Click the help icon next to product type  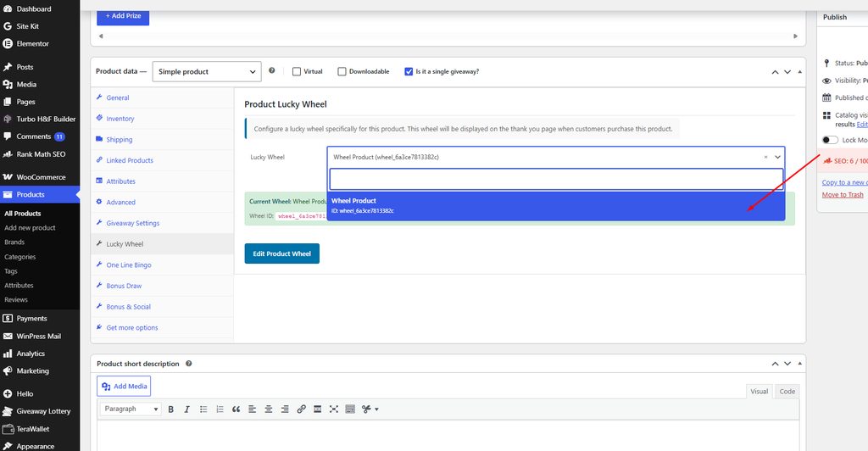(x=272, y=71)
